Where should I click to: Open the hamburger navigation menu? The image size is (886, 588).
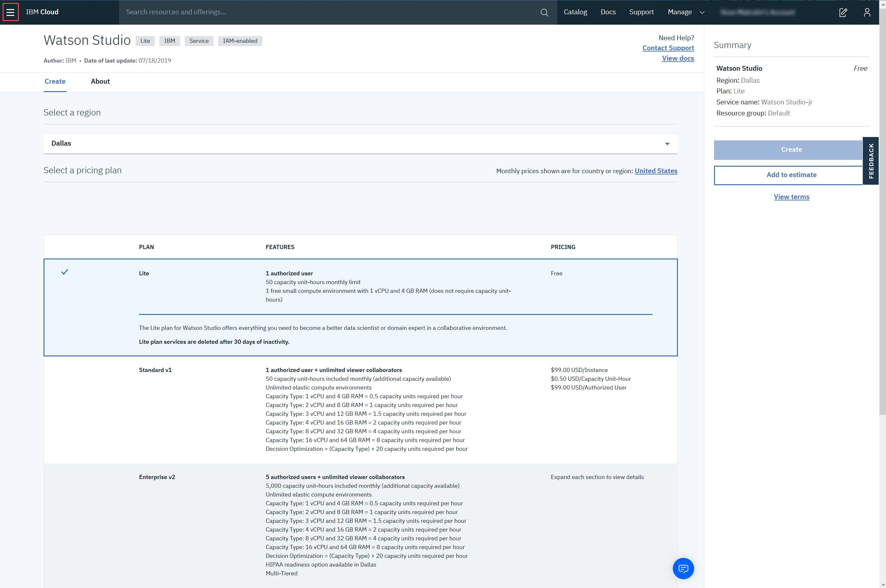(x=10, y=12)
